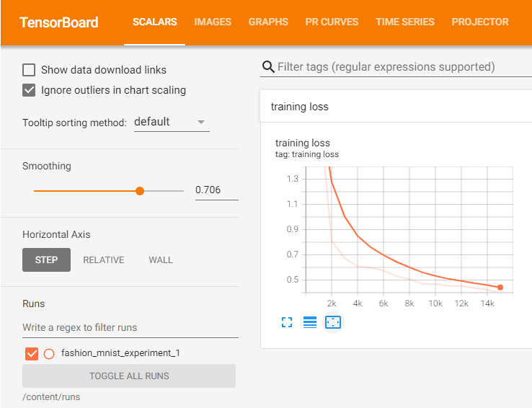Enable Show data download links
The width and height of the screenshot is (532, 408).
pos(29,70)
